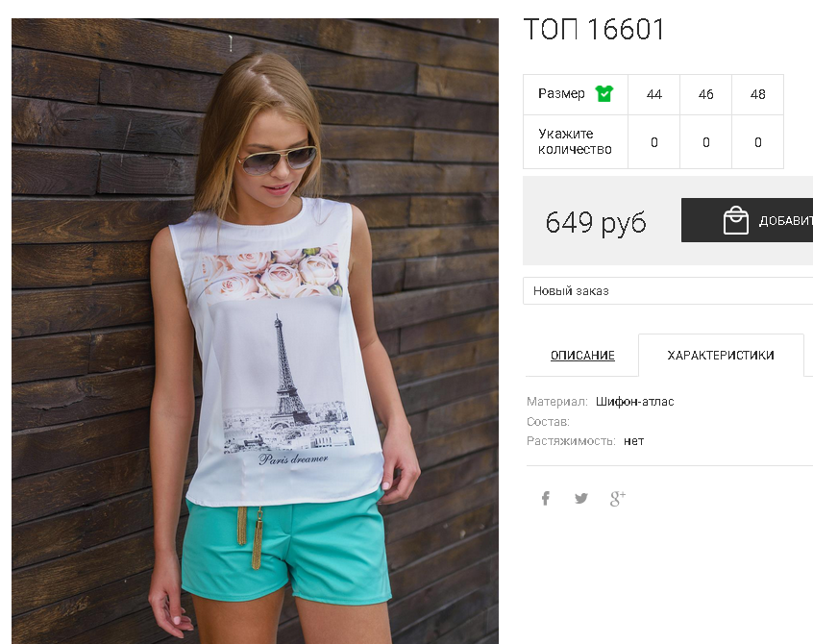Switch to the Описание tab

click(x=582, y=356)
